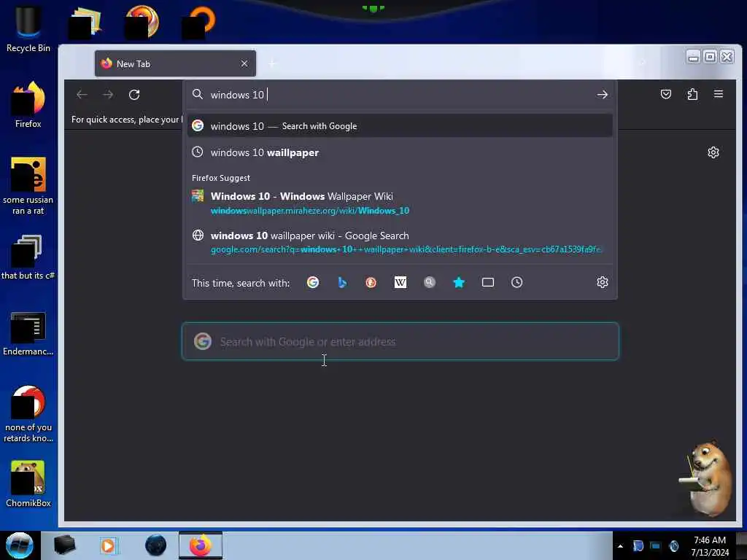
Task: Open Recycle Bin desktop icon
Action: pyautogui.click(x=28, y=29)
